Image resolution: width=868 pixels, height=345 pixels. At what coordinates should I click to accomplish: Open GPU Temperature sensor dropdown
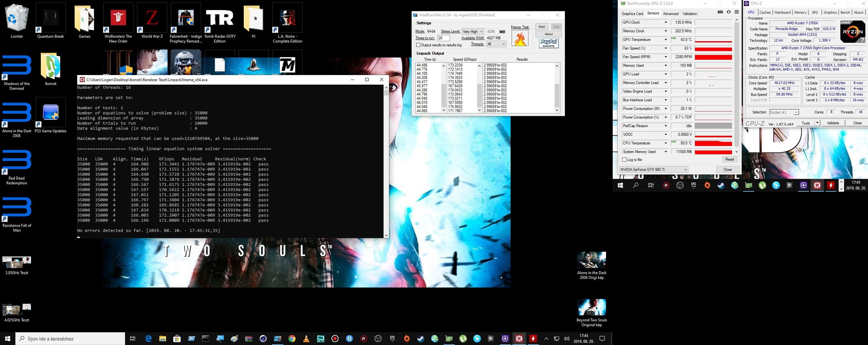coord(666,39)
